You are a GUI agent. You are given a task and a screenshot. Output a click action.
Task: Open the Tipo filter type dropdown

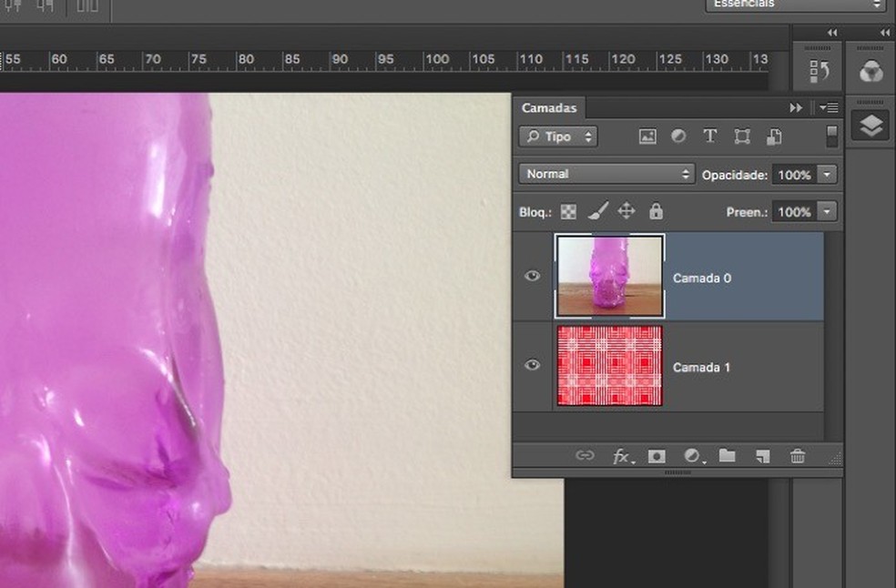[558, 137]
